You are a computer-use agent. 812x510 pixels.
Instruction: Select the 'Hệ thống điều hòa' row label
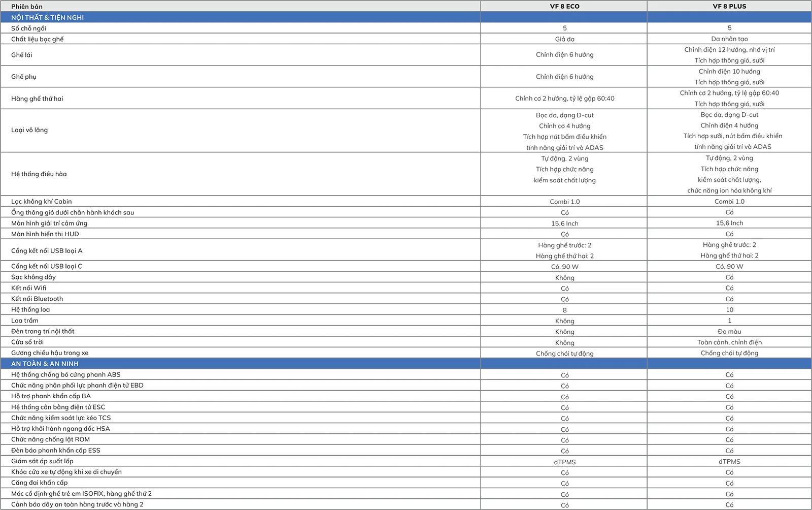pyautogui.click(x=39, y=174)
